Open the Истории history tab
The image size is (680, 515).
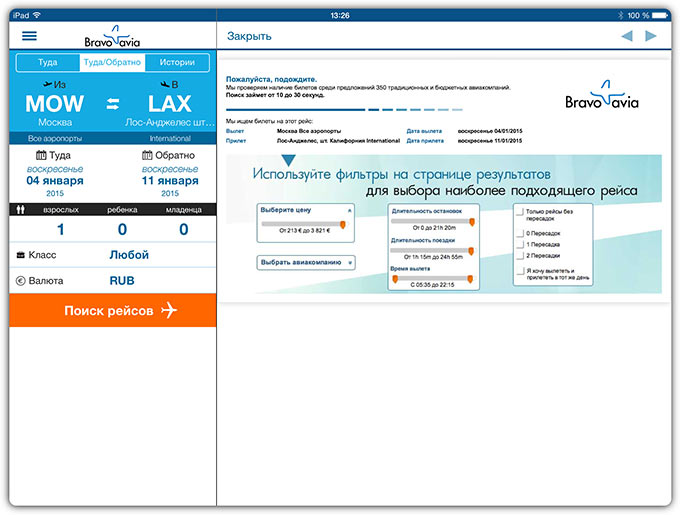click(177, 62)
